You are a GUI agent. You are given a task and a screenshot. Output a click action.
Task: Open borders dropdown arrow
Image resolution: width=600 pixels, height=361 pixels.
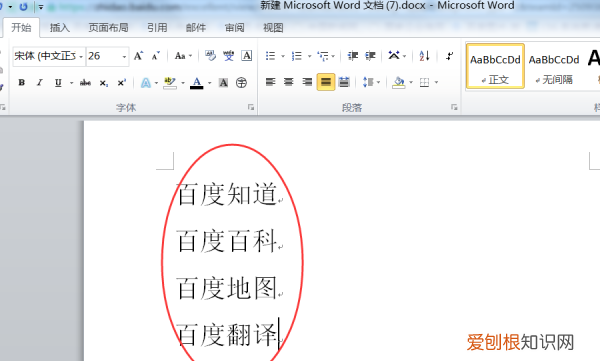[x=436, y=82]
